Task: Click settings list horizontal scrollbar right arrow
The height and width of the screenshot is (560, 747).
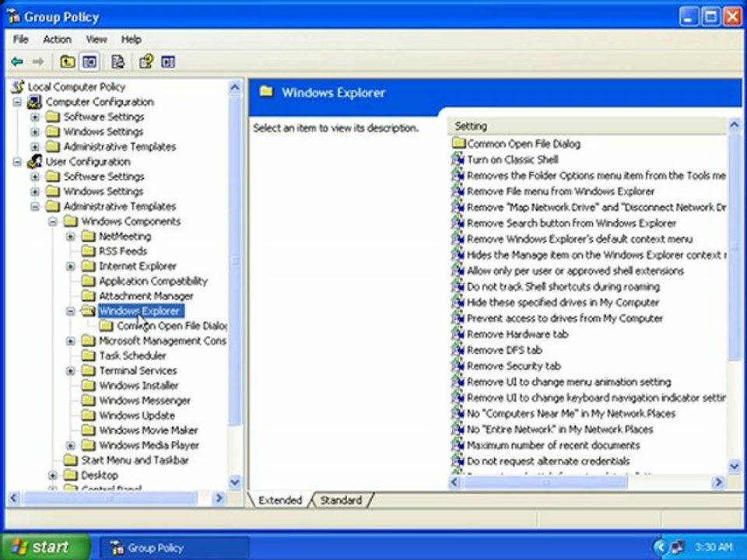Action: pyautogui.click(x=718, y=482)
